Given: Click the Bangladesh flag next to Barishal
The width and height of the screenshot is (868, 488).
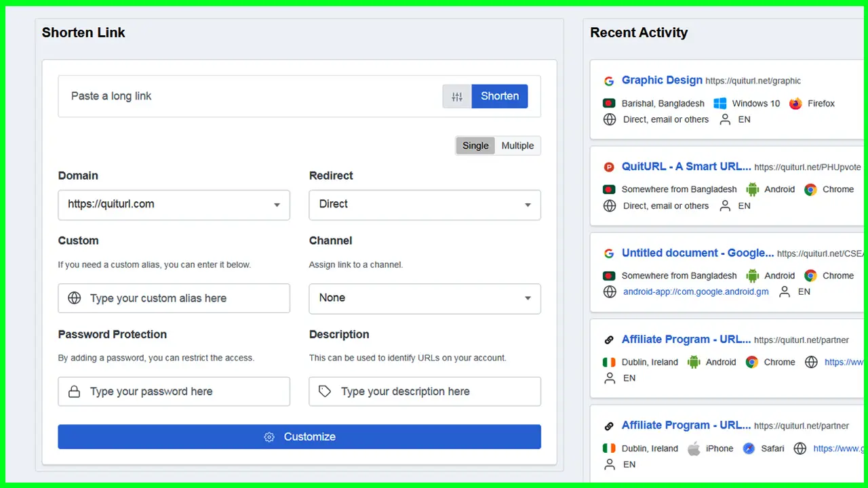Looking at the screenshot, I should tap(609, 104).
